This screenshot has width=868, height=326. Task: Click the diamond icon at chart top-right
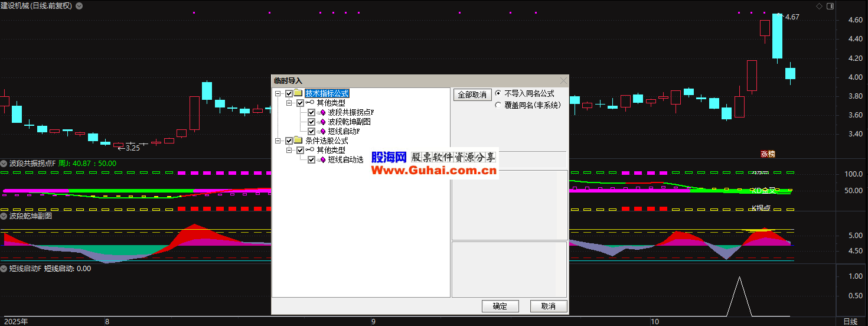pos(819,6)
